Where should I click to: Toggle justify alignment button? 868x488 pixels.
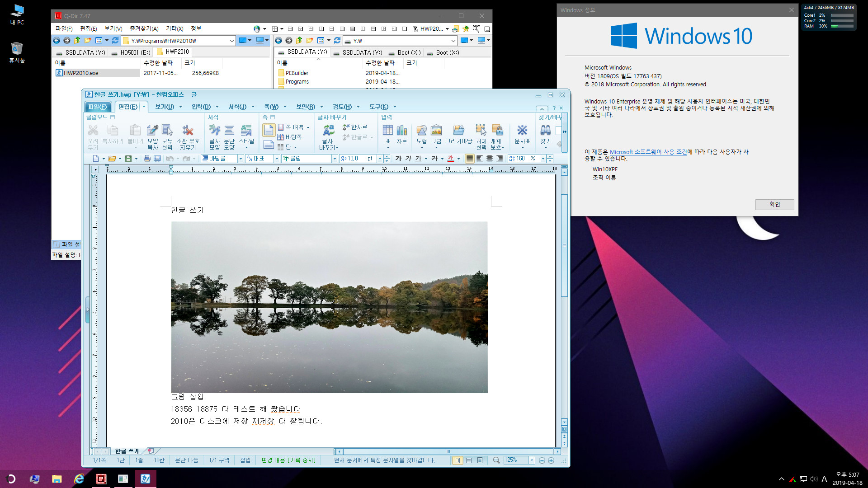point(470,159)
